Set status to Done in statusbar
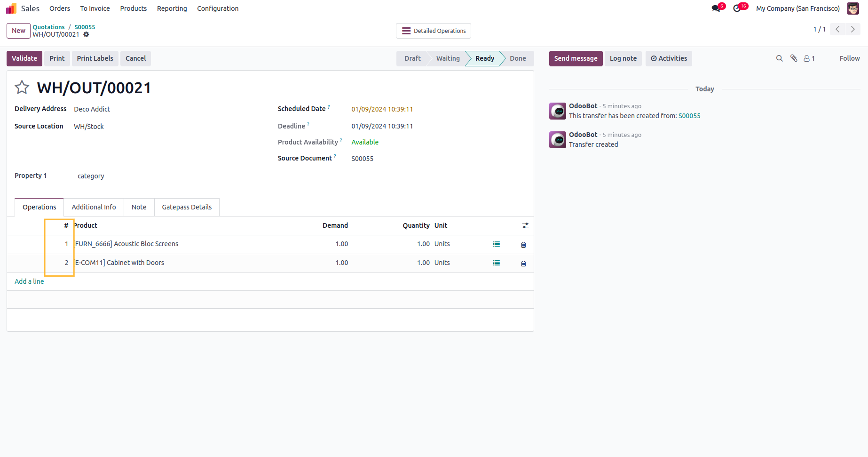The image size is (868, 457). pos(518,58)
